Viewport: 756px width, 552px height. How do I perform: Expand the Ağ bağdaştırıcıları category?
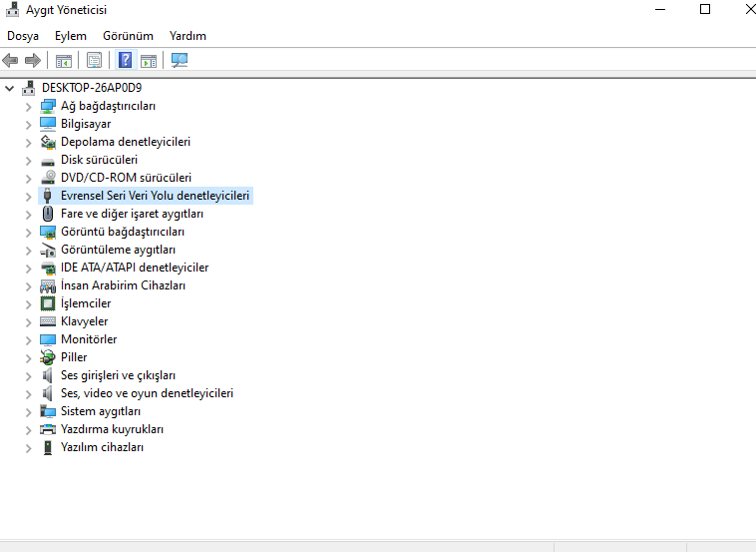[29, 107]
